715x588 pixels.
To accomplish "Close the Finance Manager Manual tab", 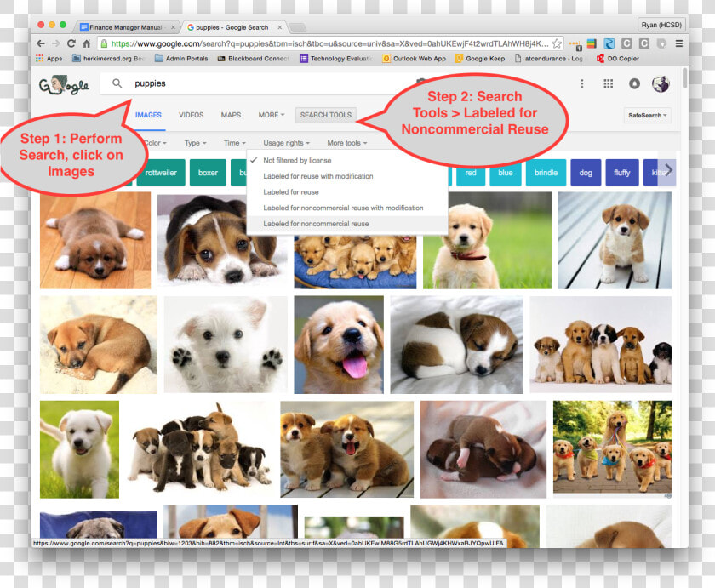I will point(174,27).
